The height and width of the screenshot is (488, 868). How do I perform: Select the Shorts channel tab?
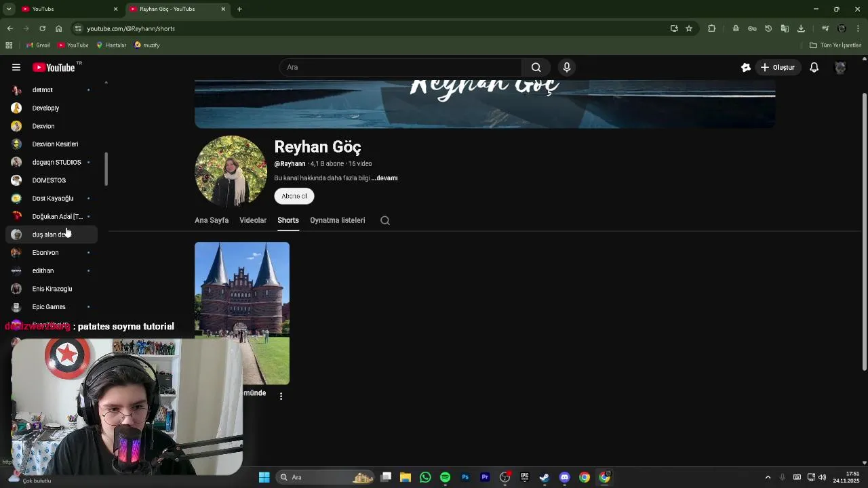[x=288, y=220]
